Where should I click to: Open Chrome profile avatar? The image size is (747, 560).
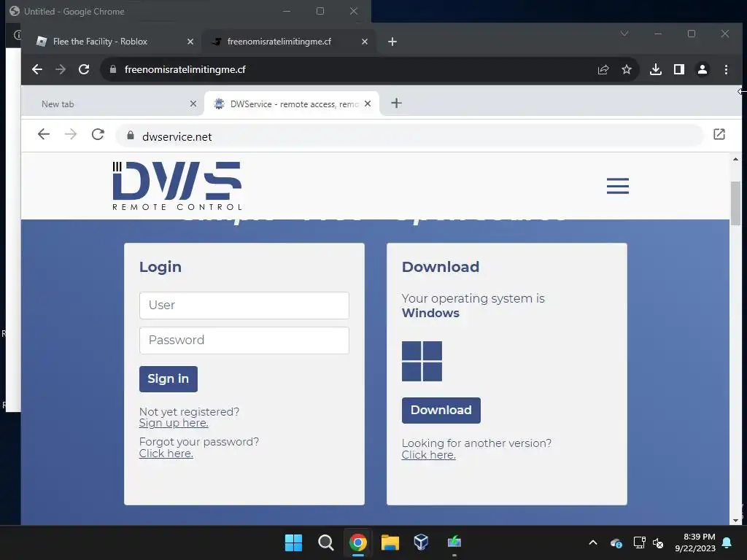pyautogui.click(x=703, y=69)
